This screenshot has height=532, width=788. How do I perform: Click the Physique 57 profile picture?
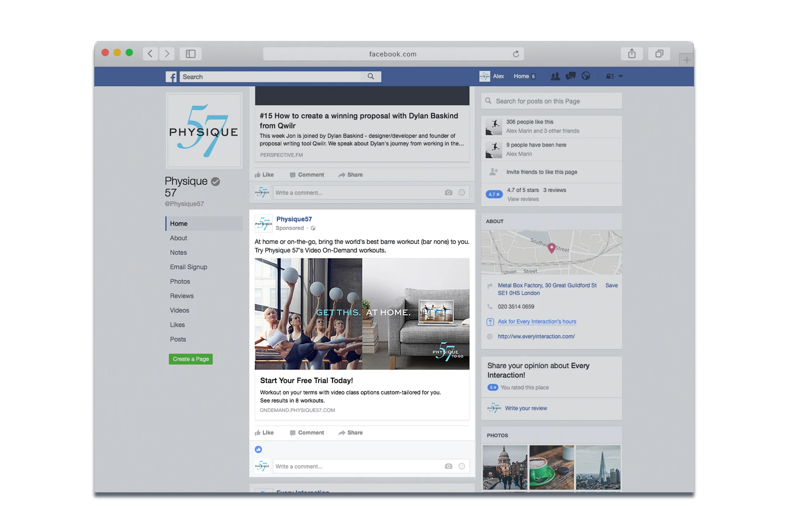click(x=204, y=130)
